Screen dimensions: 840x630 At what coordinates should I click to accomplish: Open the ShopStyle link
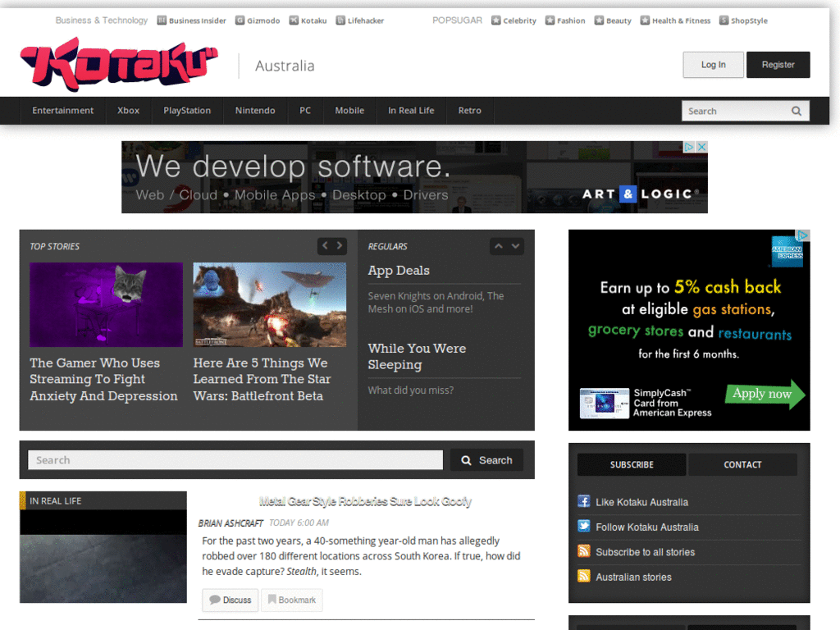tap(743, 21)
